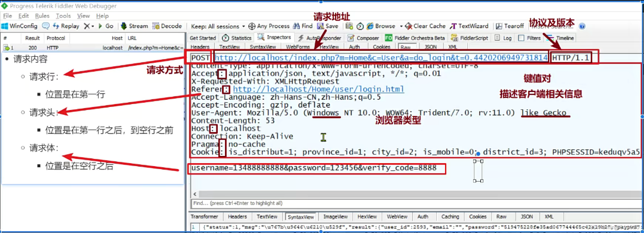
Task: Select request inspector XML tab
Action: point(453,47)
